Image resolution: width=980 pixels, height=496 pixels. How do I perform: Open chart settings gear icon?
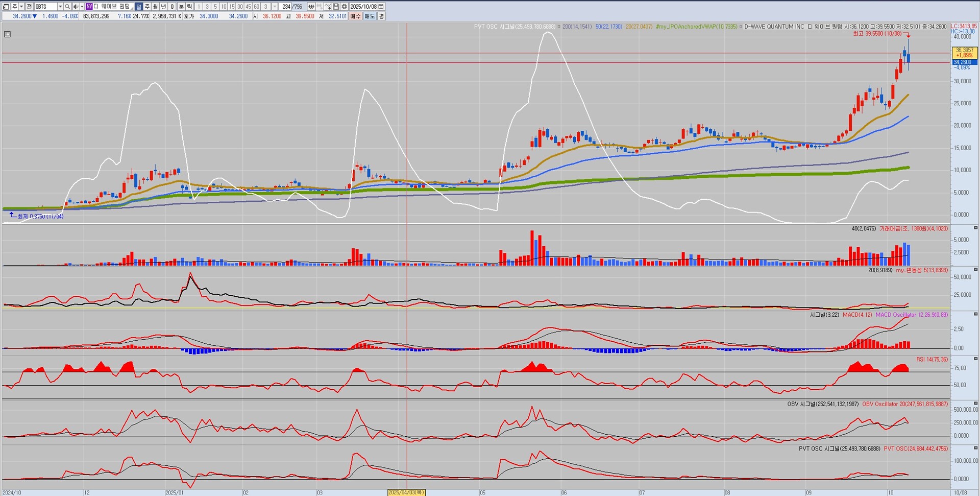[345, 7]
